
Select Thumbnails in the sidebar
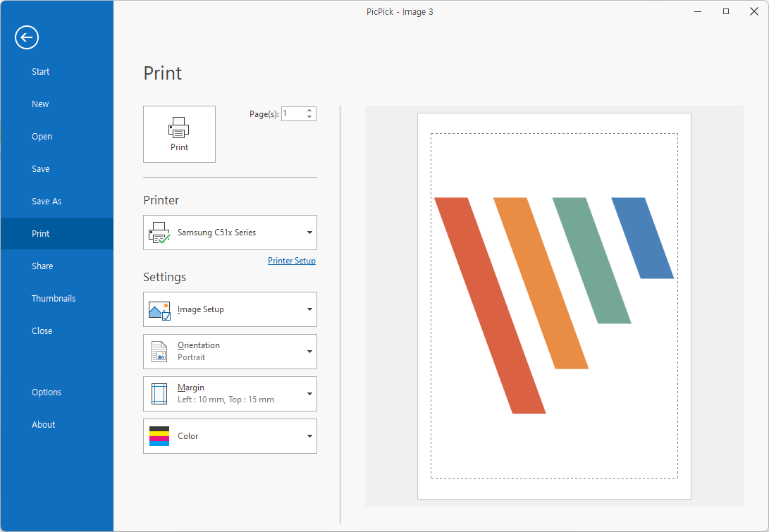[x=54, y=298]
